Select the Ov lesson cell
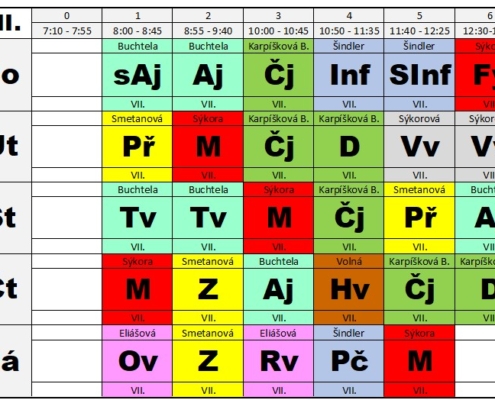 click(137, 361)
